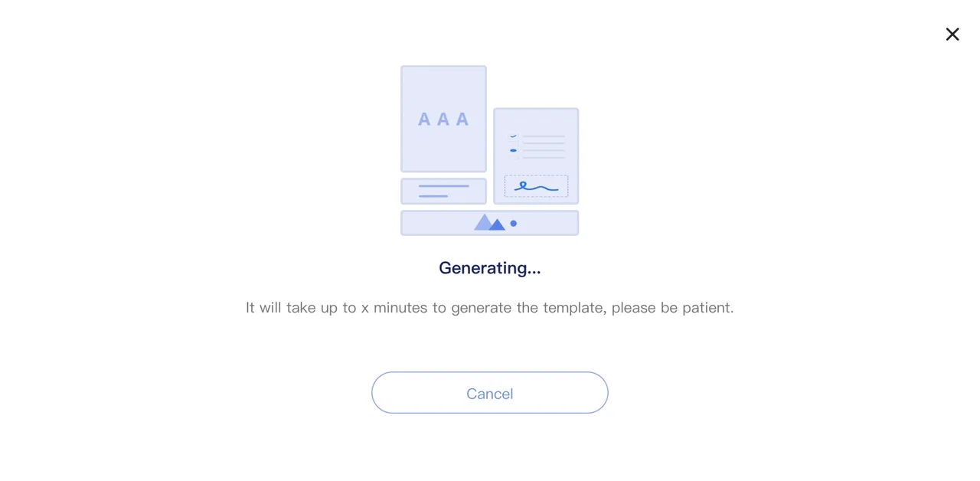Select the middle letter A in illustration
Screen dimensions: 980x481
(x=443, y=119)
